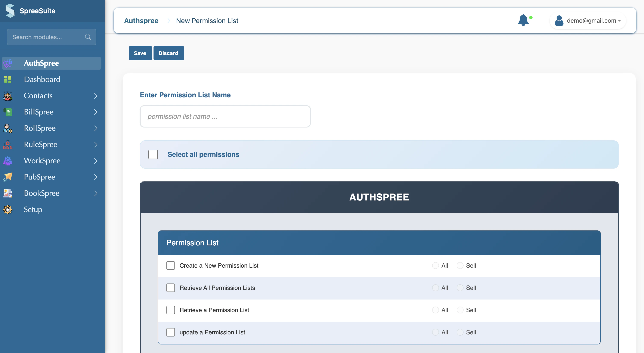Go to Dashboard in the sidebar

click(52, 79)
